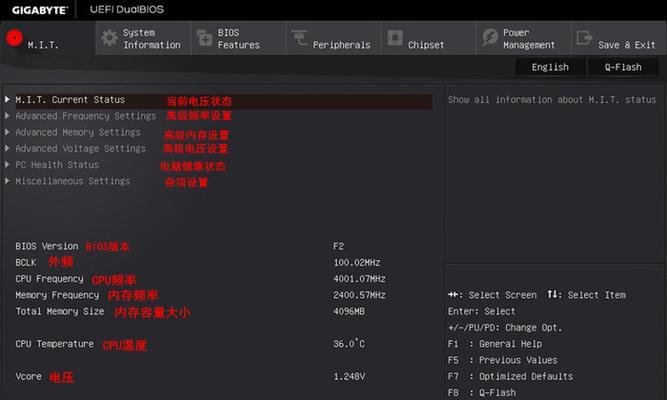Click the F8 Q-Flash hint

[482, 393]
